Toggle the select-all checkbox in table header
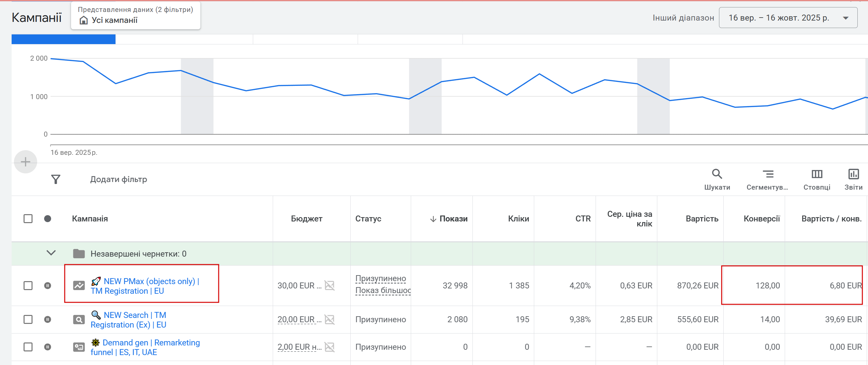This screenshot has width=868, height=365. coord(28,218)
